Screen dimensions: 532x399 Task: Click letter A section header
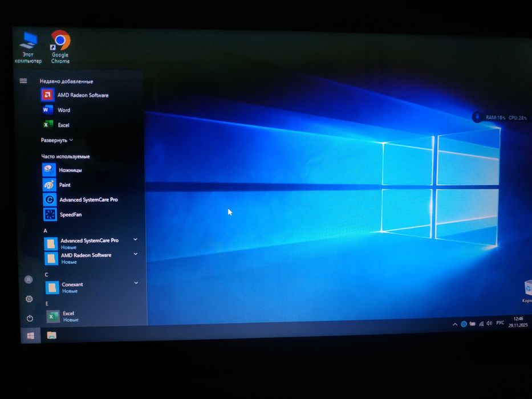click(45, 231)
